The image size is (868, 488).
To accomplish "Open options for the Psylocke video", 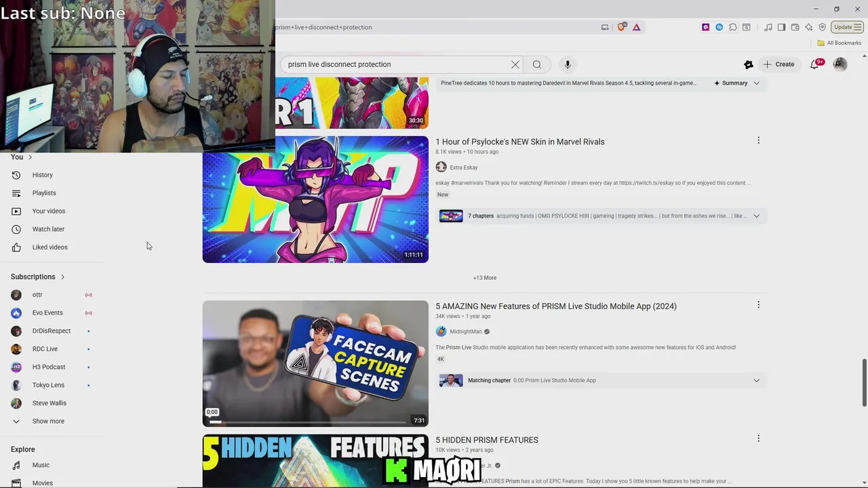I will point(758,140).
